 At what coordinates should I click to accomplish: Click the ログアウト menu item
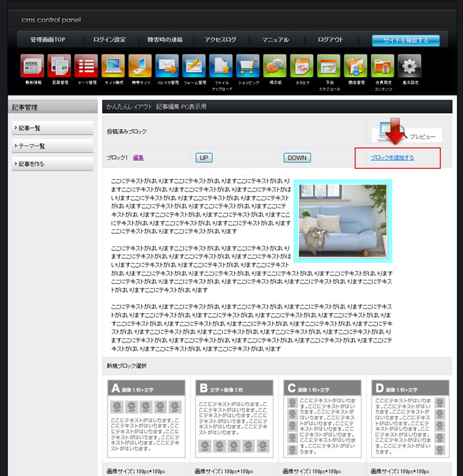click(330, 40)
